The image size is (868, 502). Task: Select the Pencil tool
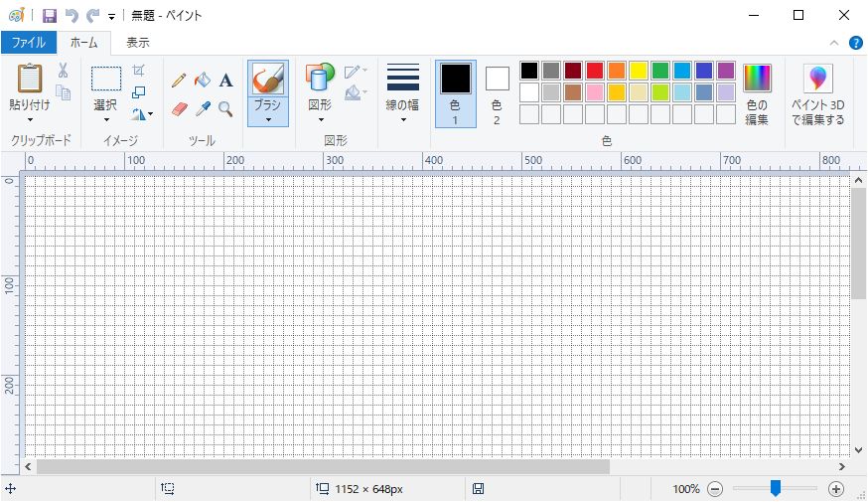tap(178, 81)
